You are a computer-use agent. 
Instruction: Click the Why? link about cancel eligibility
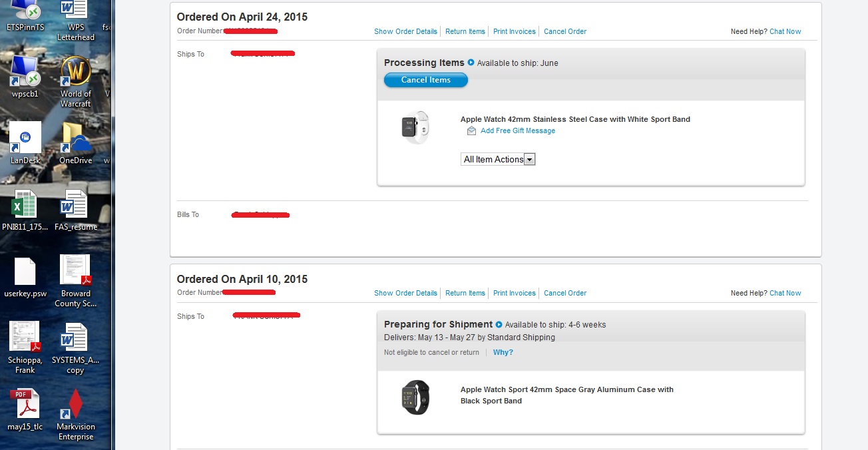click(503, 352)
